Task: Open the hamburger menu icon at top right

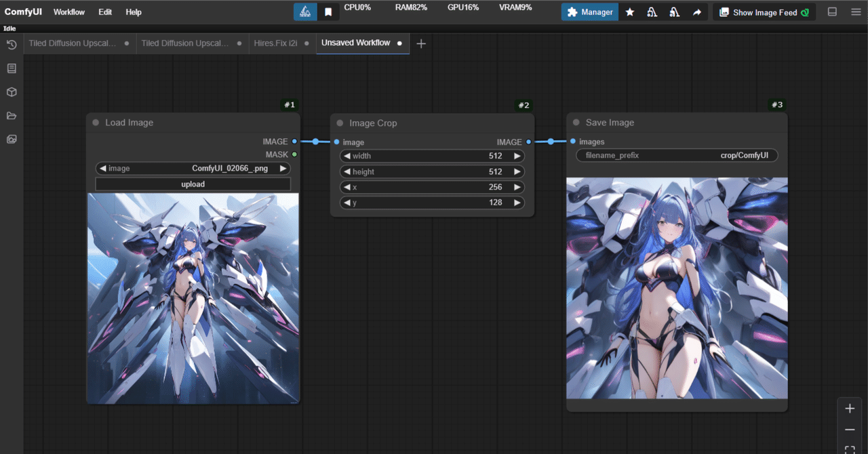Action: 856,12
